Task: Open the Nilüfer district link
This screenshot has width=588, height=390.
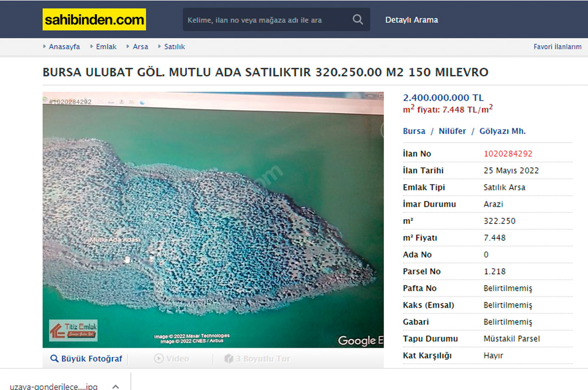Action: (452, 131)
